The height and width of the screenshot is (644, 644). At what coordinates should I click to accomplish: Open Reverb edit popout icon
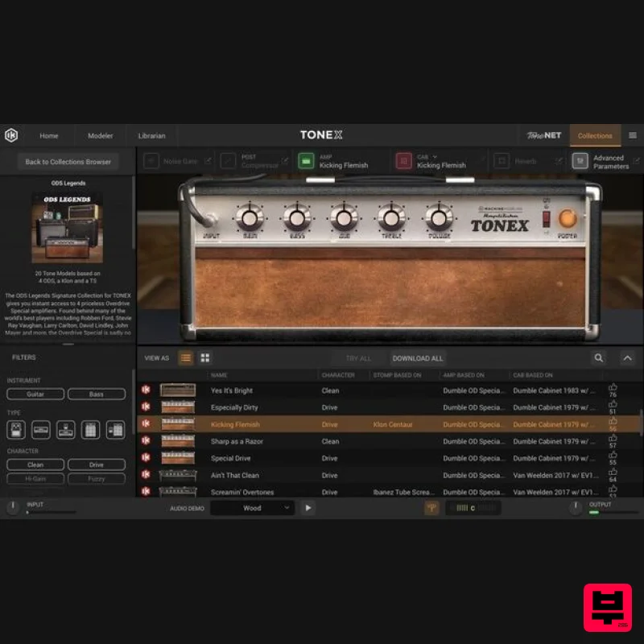tap(558, 160)
